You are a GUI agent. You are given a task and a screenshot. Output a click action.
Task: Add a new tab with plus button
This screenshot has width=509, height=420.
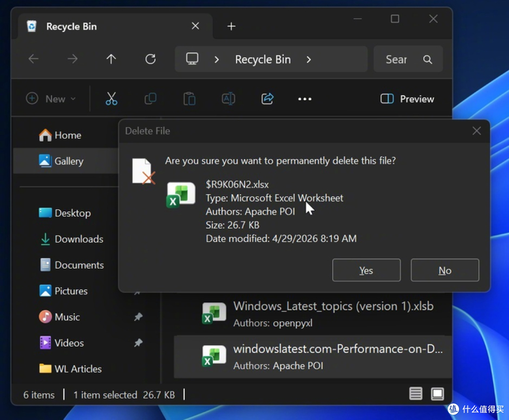[x=231, y=26]
